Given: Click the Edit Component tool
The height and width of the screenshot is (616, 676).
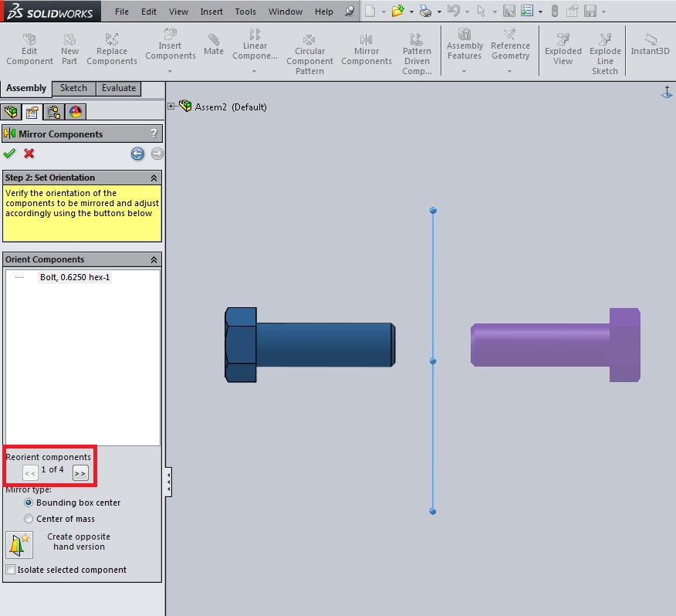Looking at the screenshot, I should (29, 49).
